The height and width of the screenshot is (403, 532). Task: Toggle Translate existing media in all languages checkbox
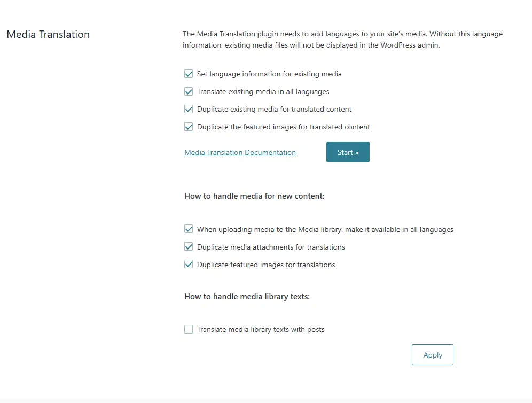tap(189, 92)
